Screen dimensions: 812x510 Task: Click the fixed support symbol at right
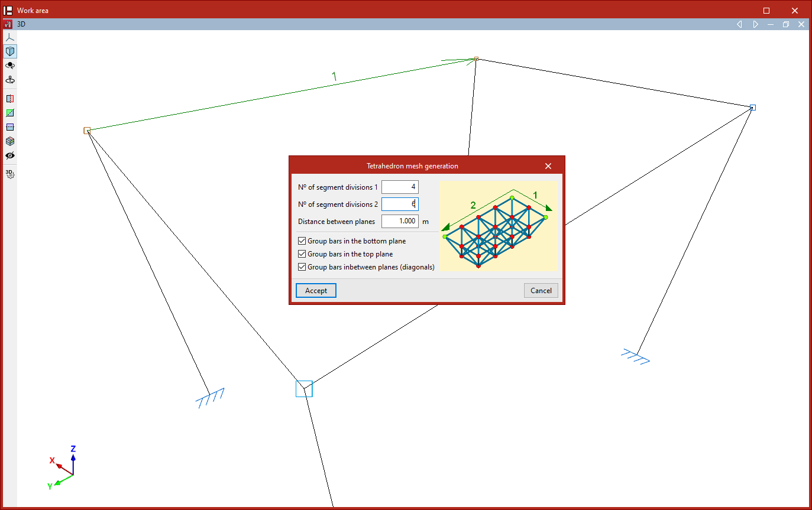[636, 356]
